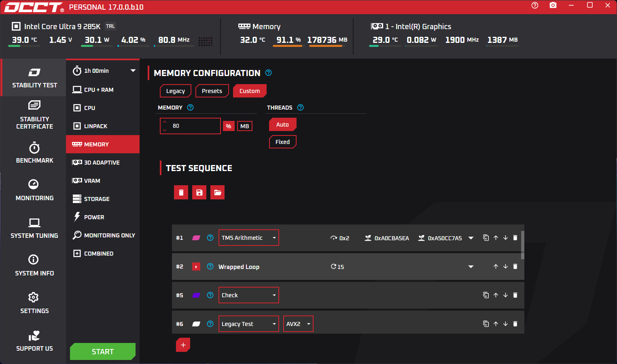Click the purple color tag on step #5
Viewport: 617px width, 364px height.
(x=196, y=295)
